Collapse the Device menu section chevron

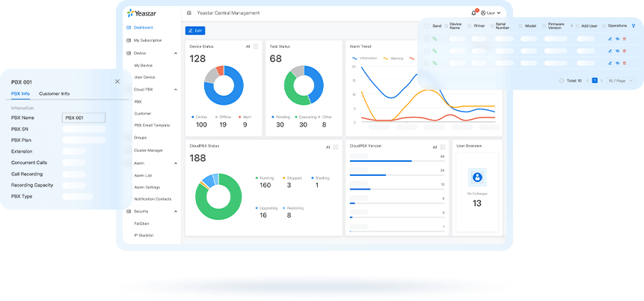tap(176, 53)
